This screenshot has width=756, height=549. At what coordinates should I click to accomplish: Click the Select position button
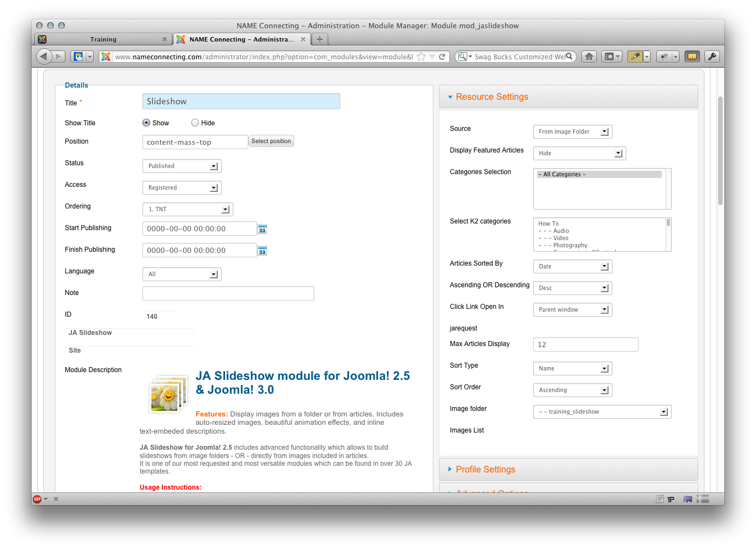[271, 141]
